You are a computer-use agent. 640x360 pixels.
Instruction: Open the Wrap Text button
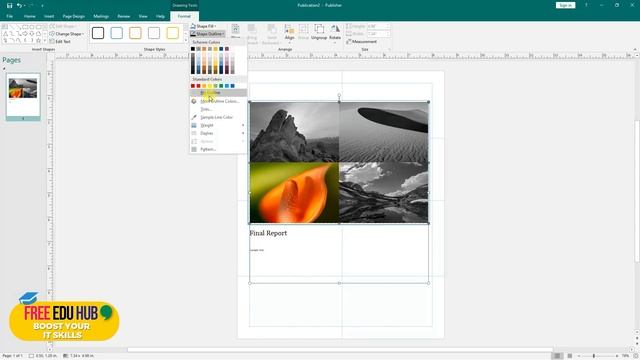(236, 31)
